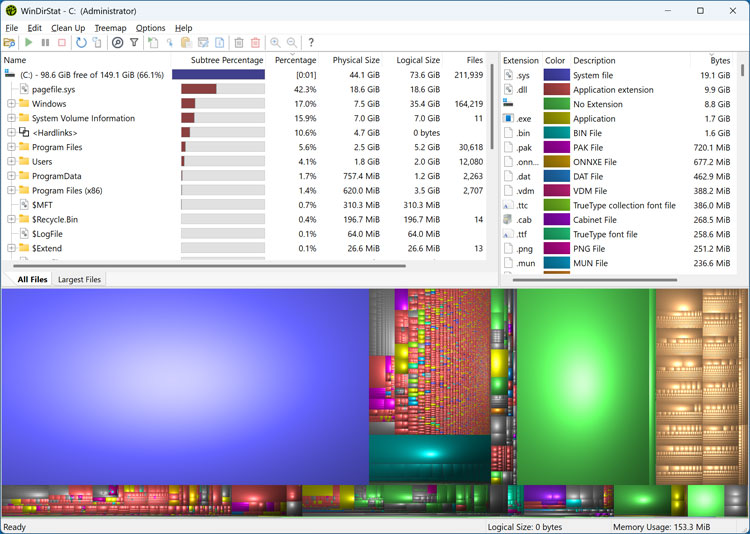Open the Help menu
This screenshot has height=534, width=750.
(x=183, y=28)
